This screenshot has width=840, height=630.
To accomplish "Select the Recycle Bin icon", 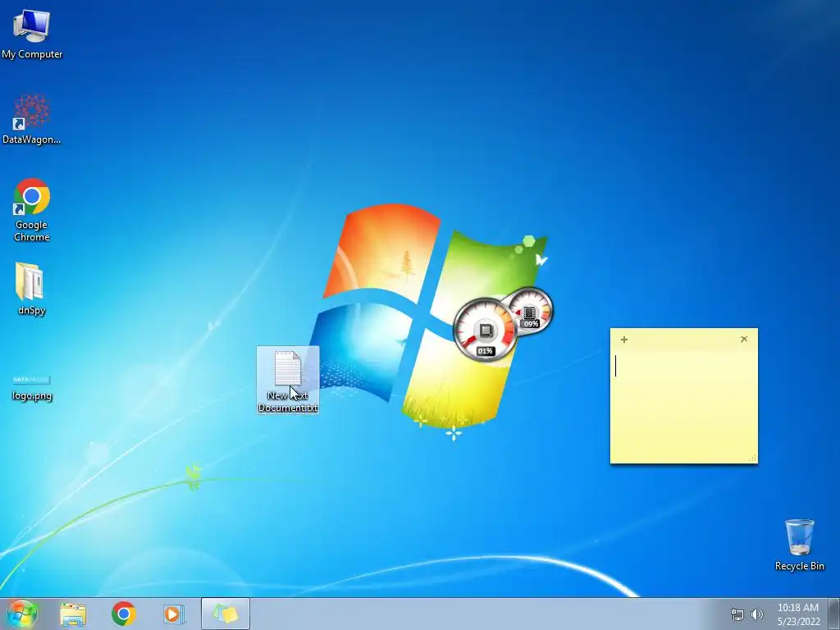I will pos(799,545).
